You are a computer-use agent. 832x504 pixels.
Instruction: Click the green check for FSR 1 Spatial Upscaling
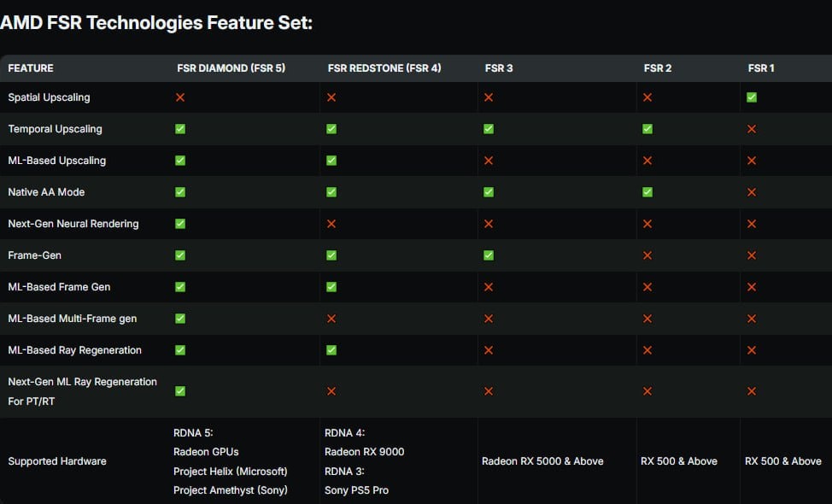coord(752,97)
